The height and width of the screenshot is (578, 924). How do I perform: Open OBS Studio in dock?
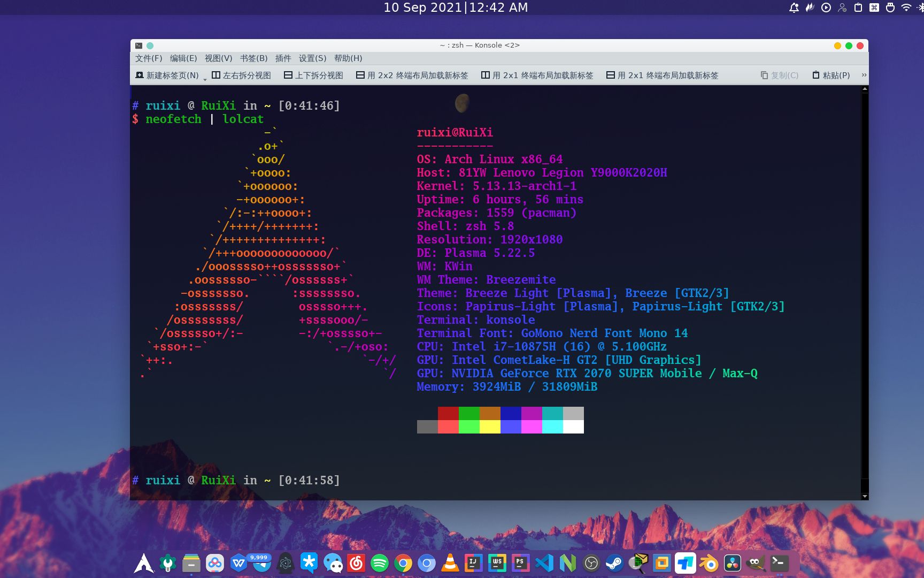(x=591, y=563)
